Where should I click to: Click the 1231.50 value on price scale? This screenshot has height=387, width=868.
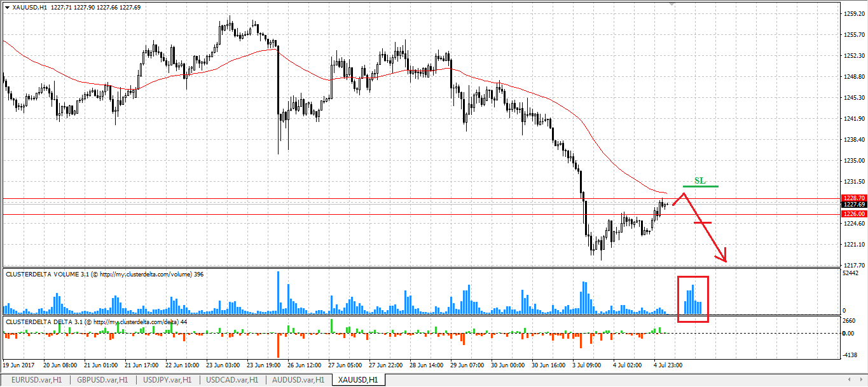pos(854,182)
